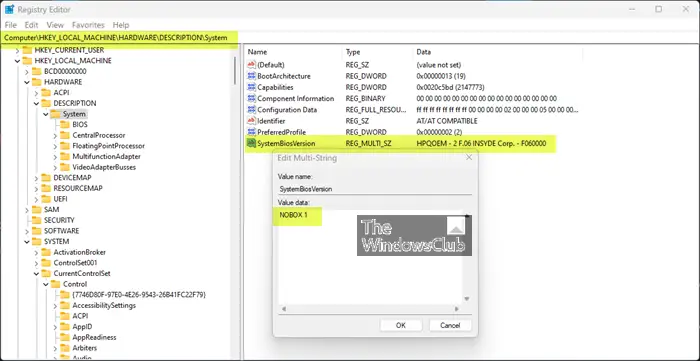Open the Edit menu
This screenshot has width=700, height=361.
click(x=31, y=25)
